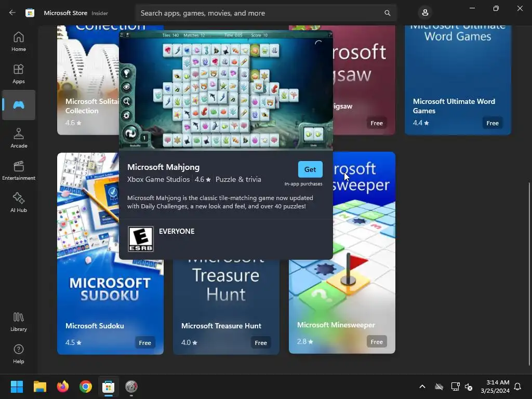Click the Sudoku 4.5 star rating

(73, 343)
